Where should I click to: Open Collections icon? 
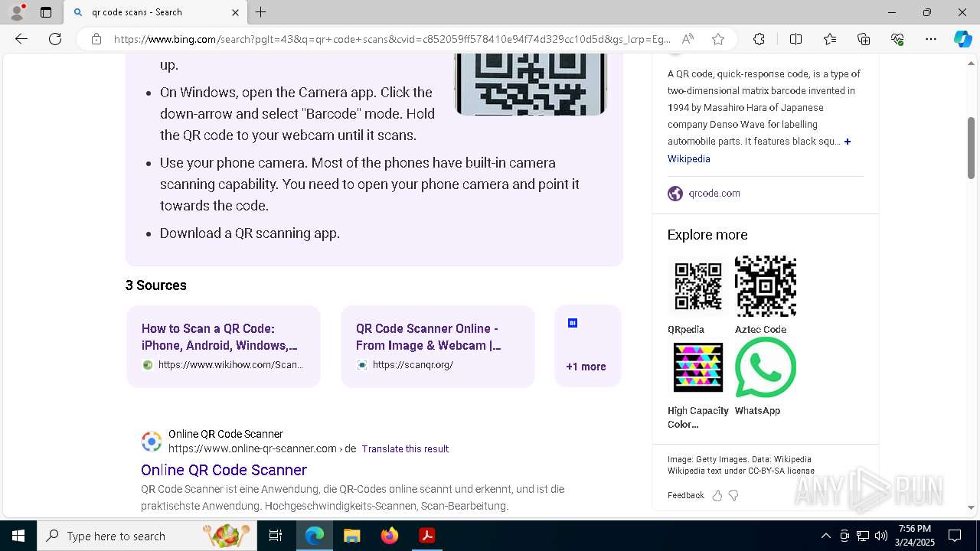pos(864,39)
